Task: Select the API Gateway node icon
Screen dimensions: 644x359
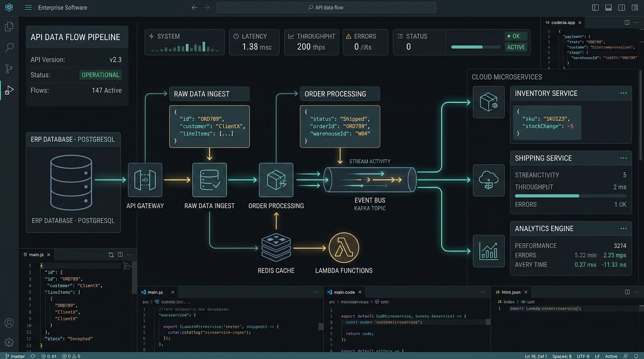Action: (145, 180)
